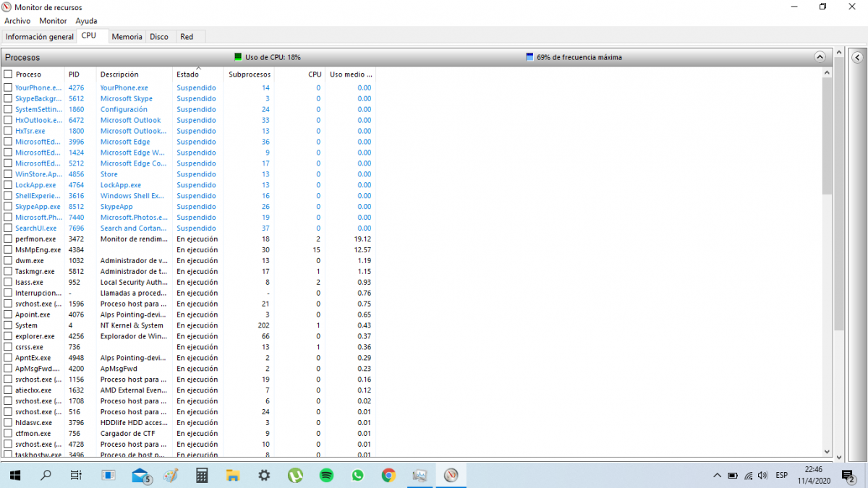Select the HxTsr.exe process name

coord(30,131)
